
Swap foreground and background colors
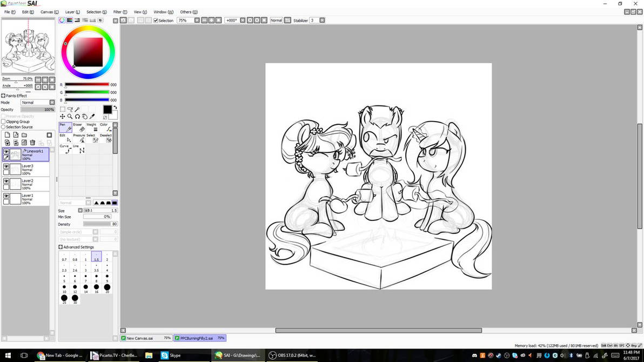pyautogui.click(x=115, y=108)
